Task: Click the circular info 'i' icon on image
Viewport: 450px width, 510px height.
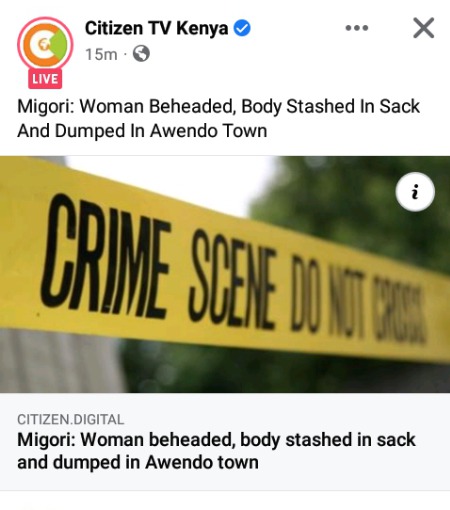Action: point(415,192)
